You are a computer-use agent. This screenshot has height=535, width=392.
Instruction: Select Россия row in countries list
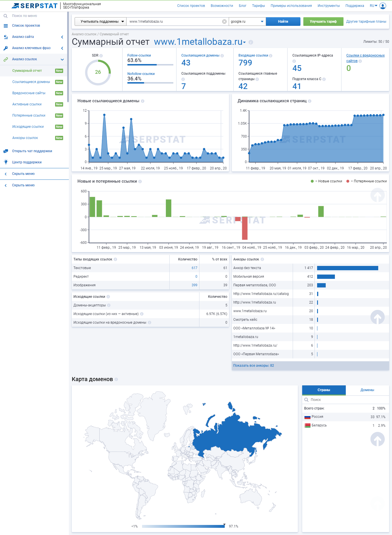(x=346, y=417)
